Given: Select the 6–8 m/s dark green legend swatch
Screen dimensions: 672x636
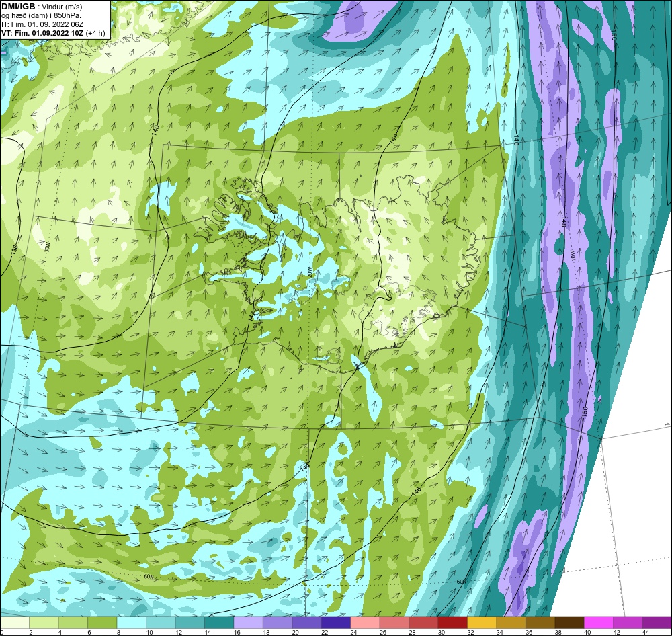Looking at the screenshot, I should click(102, 623).
